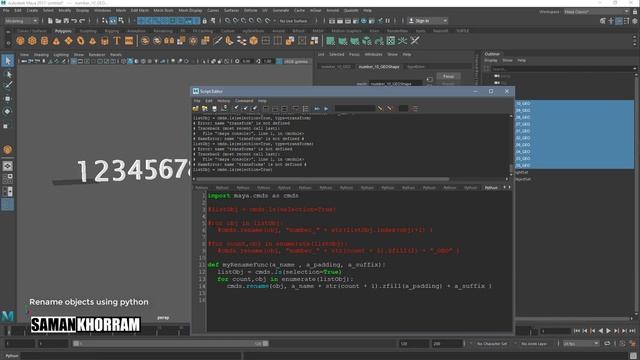Select the last Python tab in Script Editor
The image size is (640, 360).
491,188
